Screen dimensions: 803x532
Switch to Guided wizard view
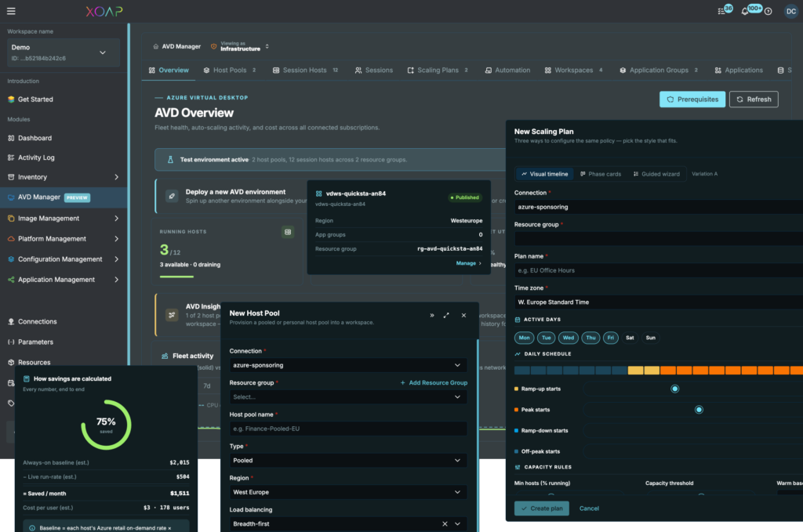656,174
